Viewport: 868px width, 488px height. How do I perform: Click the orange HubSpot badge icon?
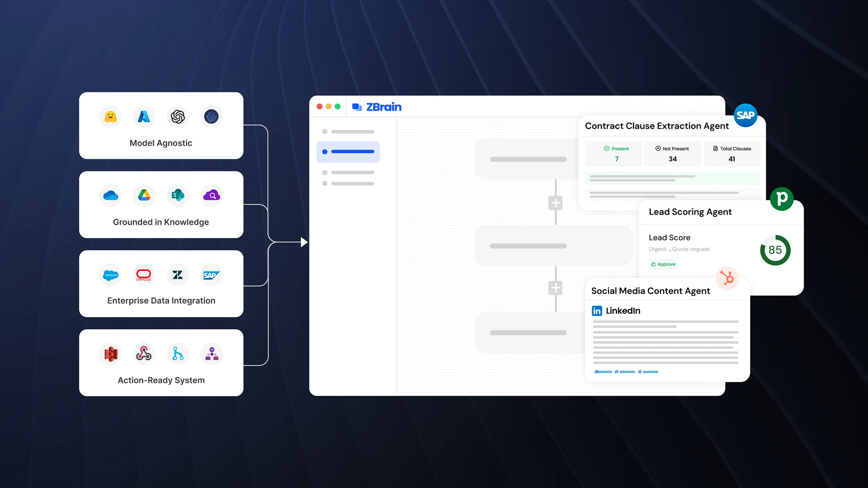click(727, 278)
